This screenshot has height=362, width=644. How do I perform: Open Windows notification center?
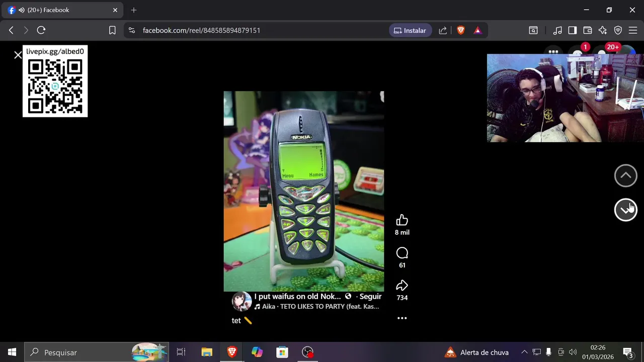pyautogui.click(x=628, y=352)
